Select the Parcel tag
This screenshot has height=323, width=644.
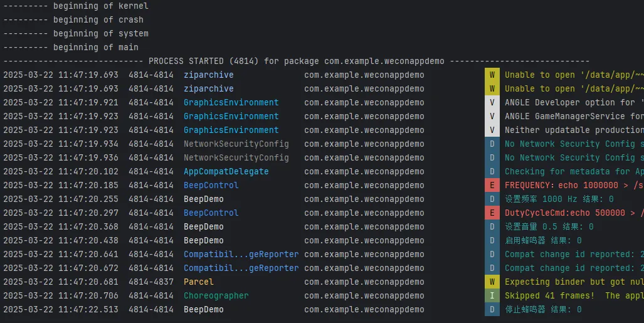(198, 282)
